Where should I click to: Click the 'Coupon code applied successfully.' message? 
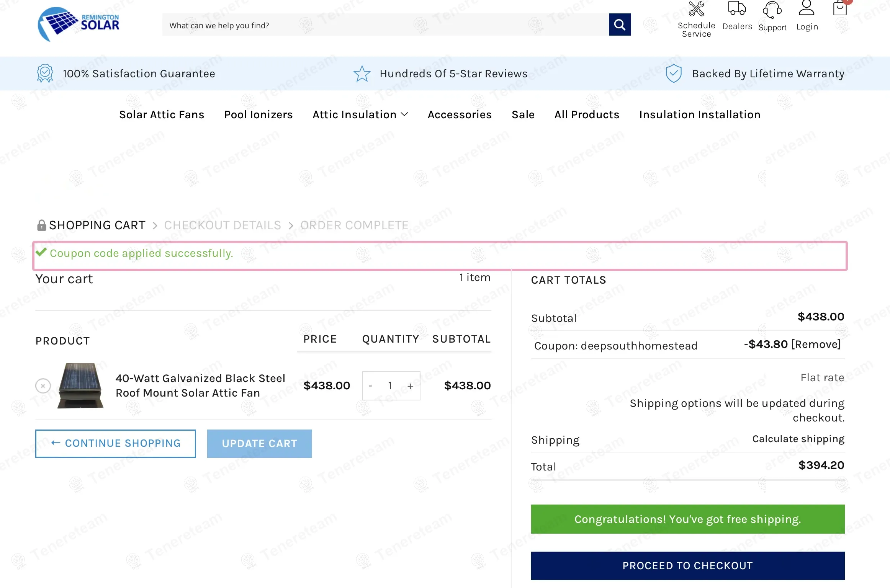point(141,253)
